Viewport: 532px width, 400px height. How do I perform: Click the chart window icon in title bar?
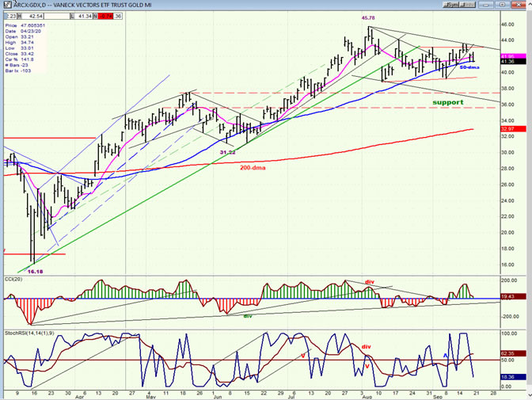[x=5, y=4]
